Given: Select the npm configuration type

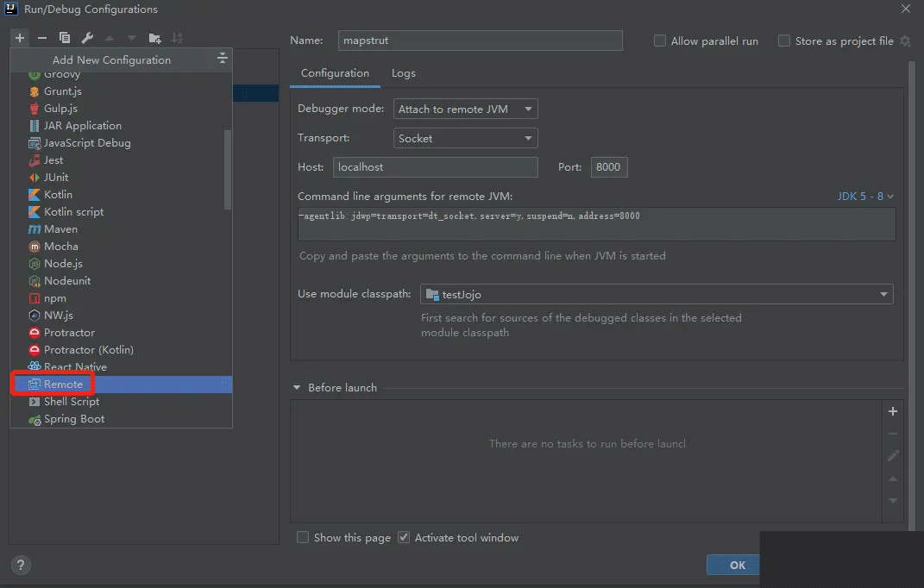Looking at the screenshot, I should (x=121, y=298).
